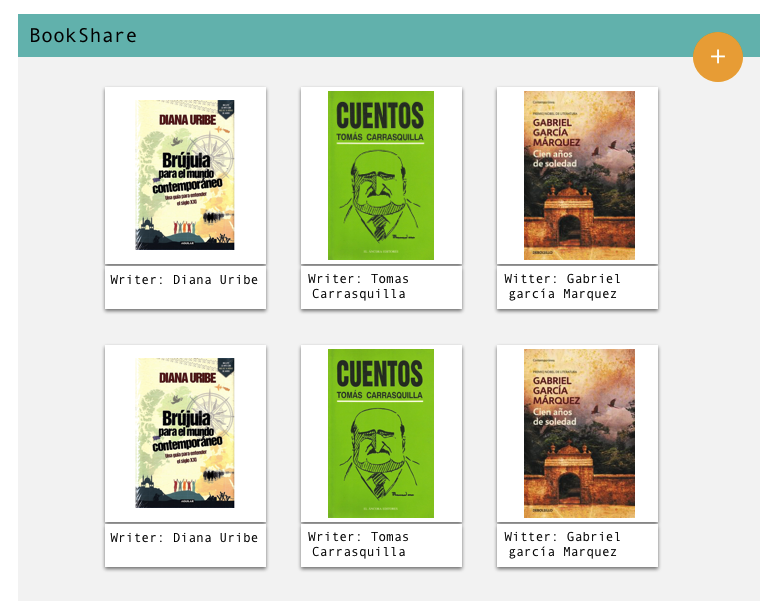Click the orange plus add-book button
Image resolution: width=776 pixels, height=613 pixels.
coord(718,57)
